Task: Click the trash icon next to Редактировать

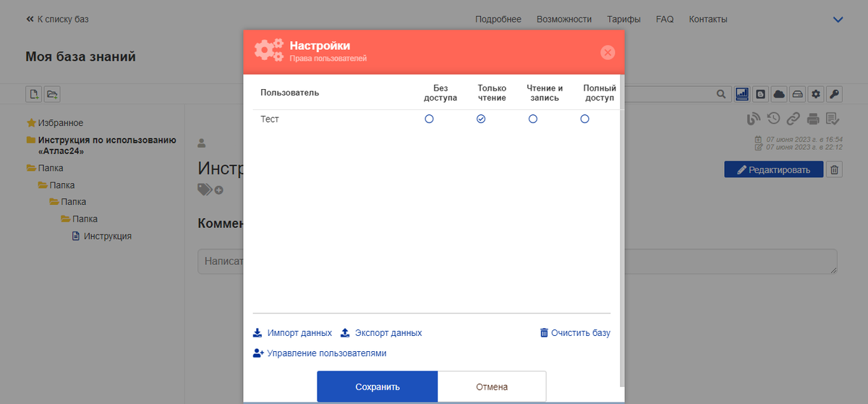Action: point(834,169)
